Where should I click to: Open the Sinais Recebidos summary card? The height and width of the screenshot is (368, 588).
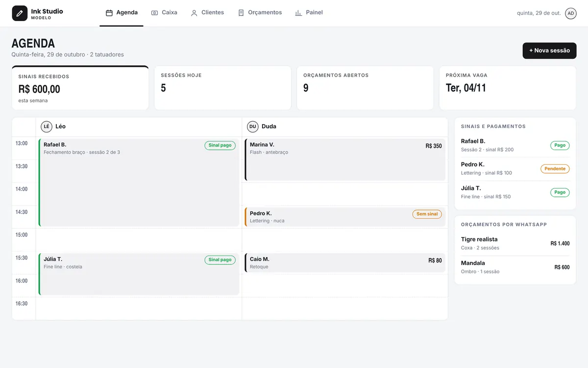pyautogui.click(x=80, y=88)
